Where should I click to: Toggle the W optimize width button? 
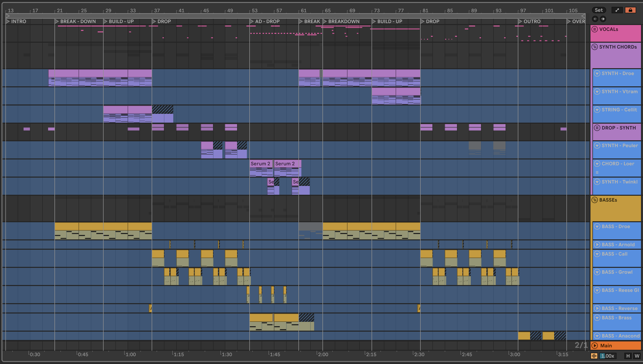click(x=637, y=356)
